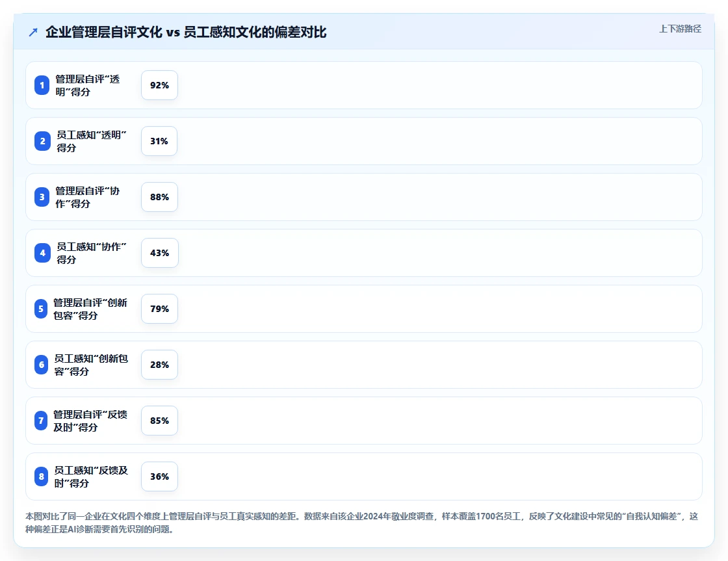Screen dimensions: 728x561
Task: Click the 88% value box
Action: point(159,197)
